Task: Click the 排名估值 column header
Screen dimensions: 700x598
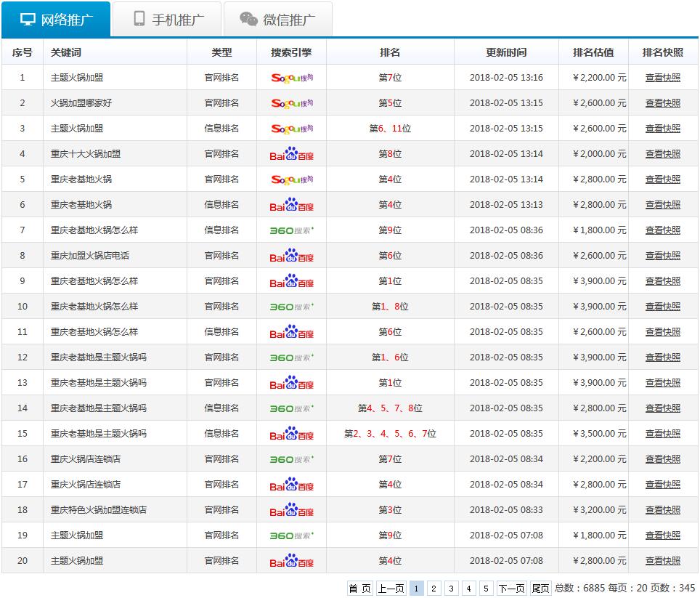Action: point(593,52)
